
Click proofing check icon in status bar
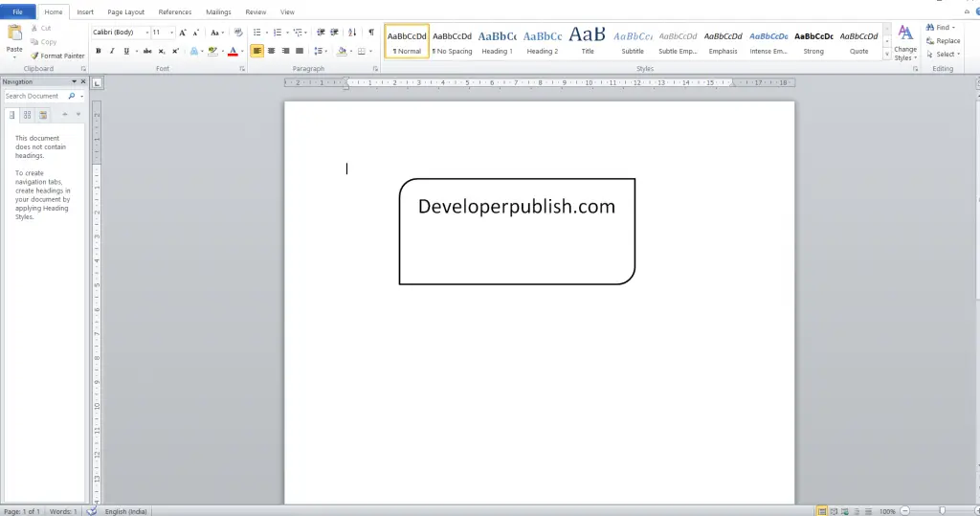[x=92, y=511]
